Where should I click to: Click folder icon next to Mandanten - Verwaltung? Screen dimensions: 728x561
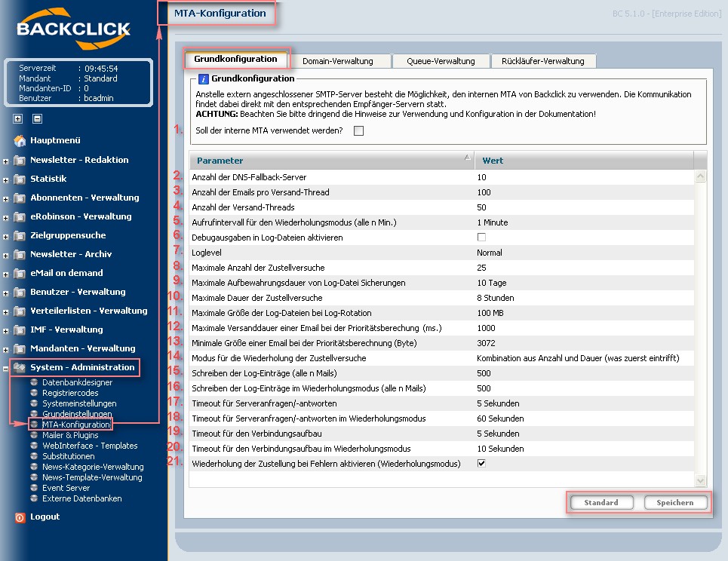(x=20, y=348)
